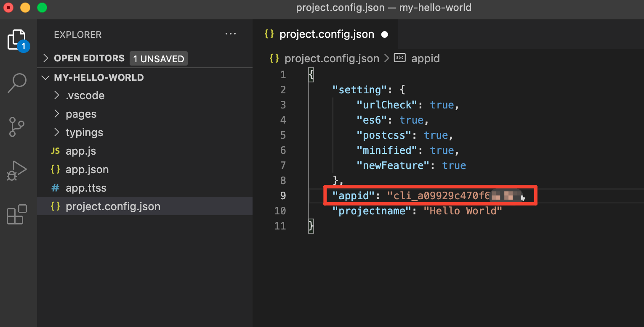Viewport: 644px width, 327px height.
Task: Open Explorer more actions ellipsis menu
Action: point(231,34)
